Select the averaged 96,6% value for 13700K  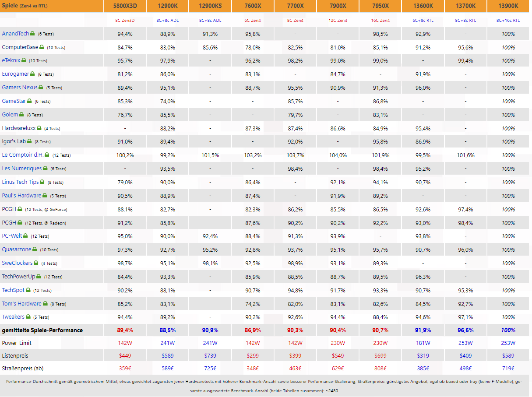tap(466, 330)
